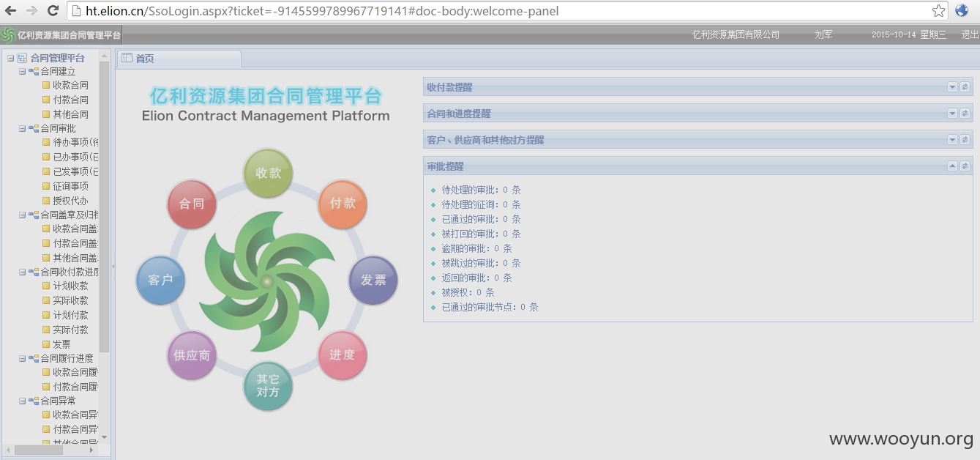Collapse the 合同收付款进度 tree node
This screenshot has height=460, width=980.
22,272
